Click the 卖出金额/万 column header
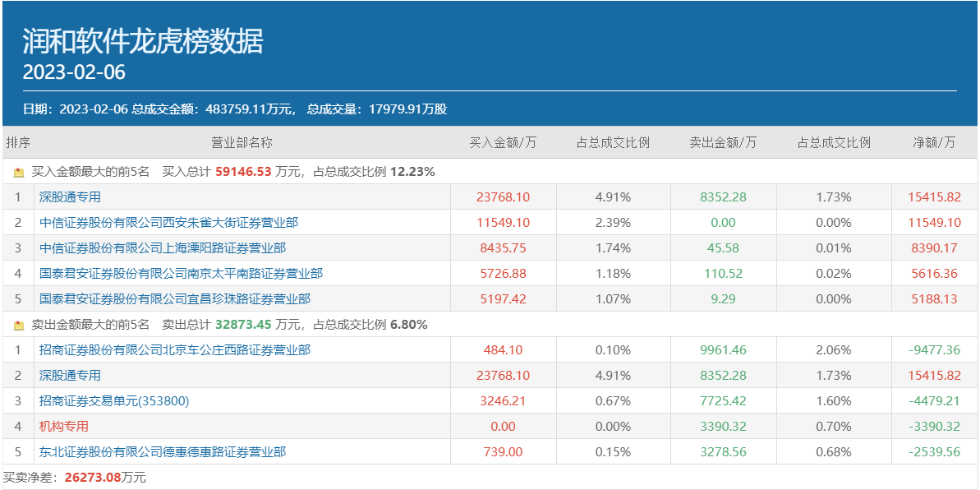The image size is (980, 490). (x=723, y=142)
